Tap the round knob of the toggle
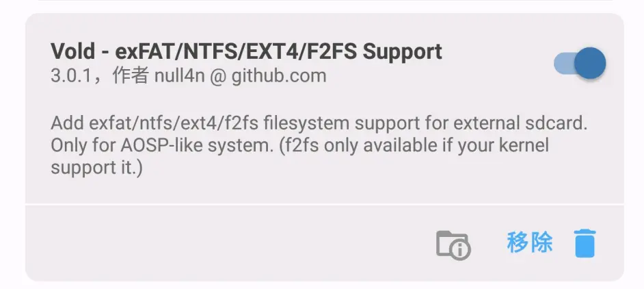Screen dimensions: 644x289 click(589, 64)
